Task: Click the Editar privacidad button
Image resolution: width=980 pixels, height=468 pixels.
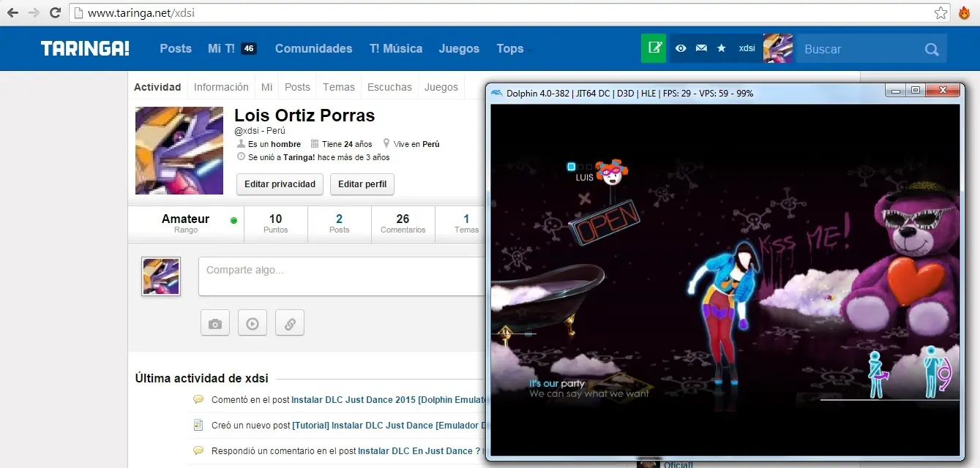Action: click(280, 184)
